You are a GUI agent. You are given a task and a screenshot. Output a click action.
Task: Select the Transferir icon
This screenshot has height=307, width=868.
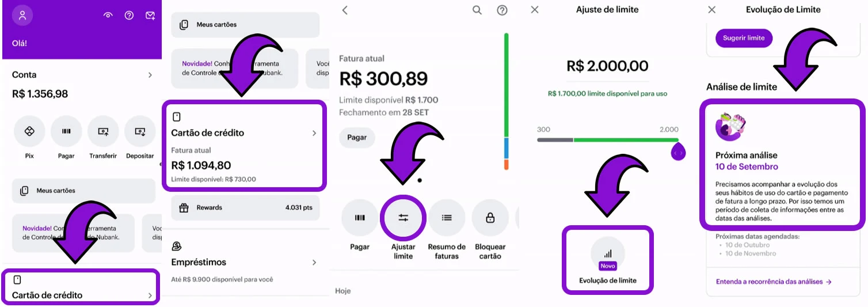coord(103,131)
